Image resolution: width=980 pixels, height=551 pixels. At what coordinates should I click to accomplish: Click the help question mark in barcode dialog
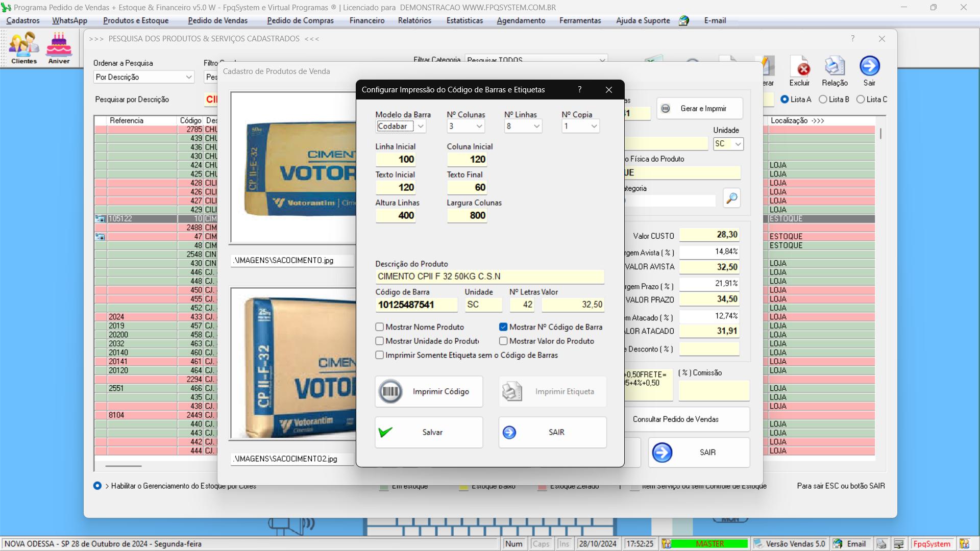pyautogui.click(x=579, y=89)
